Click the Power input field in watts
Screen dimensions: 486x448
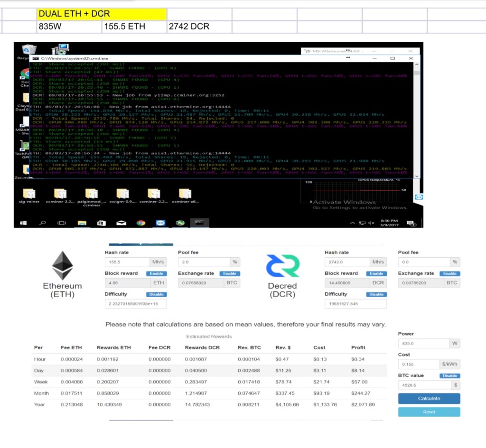(x=423, y=343)
